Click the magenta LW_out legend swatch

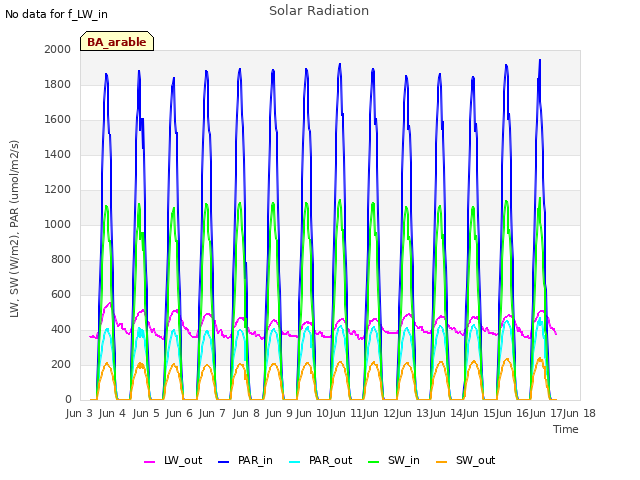click(x=149, y=462)
